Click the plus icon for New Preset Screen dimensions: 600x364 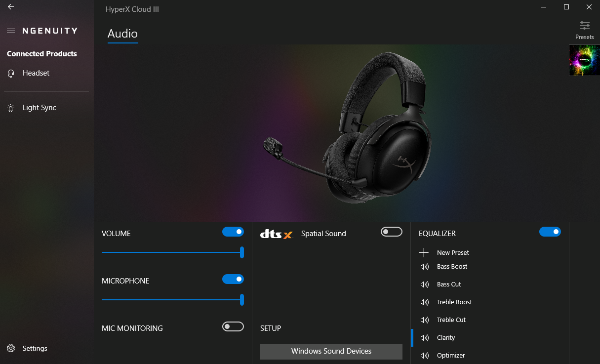[424, 252]
